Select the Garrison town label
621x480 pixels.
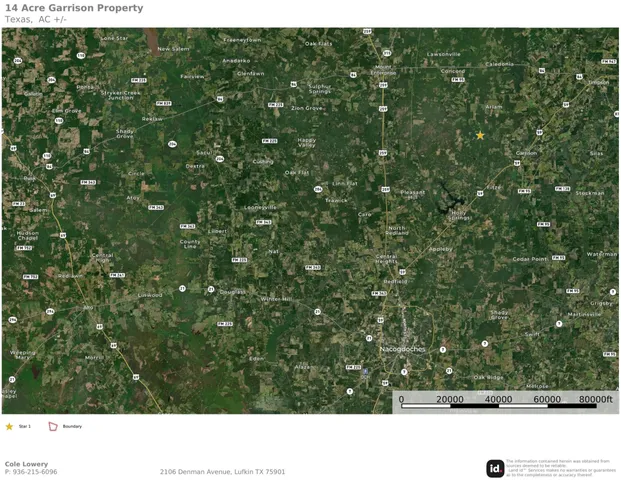[x=526, y=153]
